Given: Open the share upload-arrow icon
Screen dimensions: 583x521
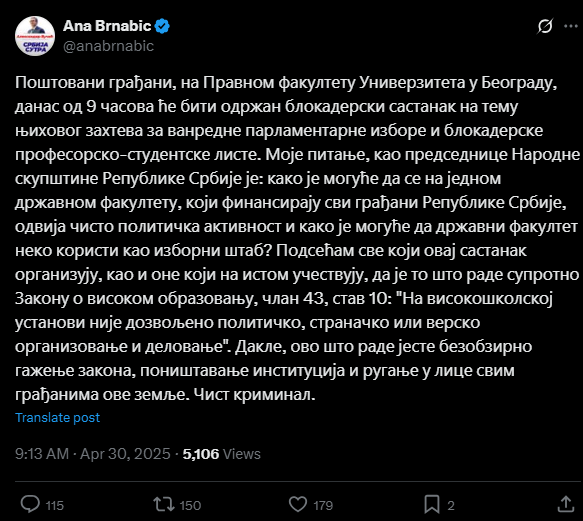Looking at the screenshot, I should pos(566,504).
